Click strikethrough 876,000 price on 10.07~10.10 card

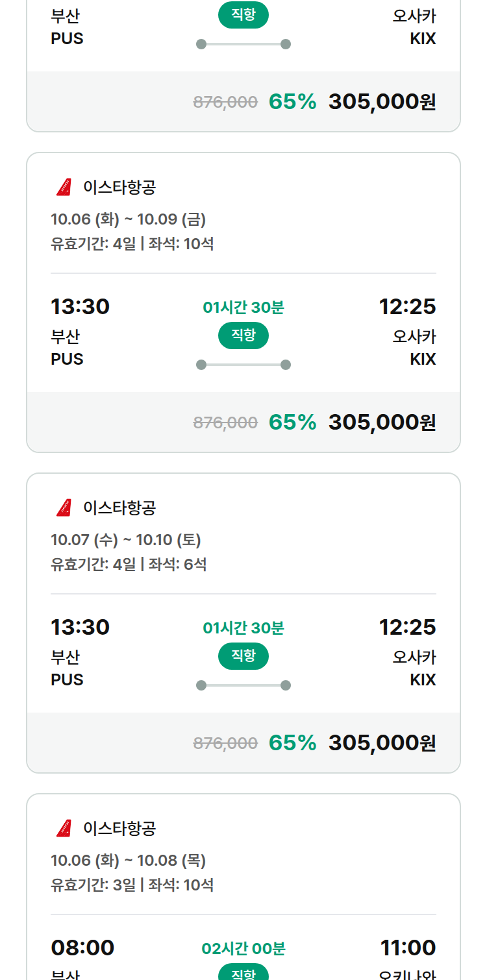click(x=225, y=743)
